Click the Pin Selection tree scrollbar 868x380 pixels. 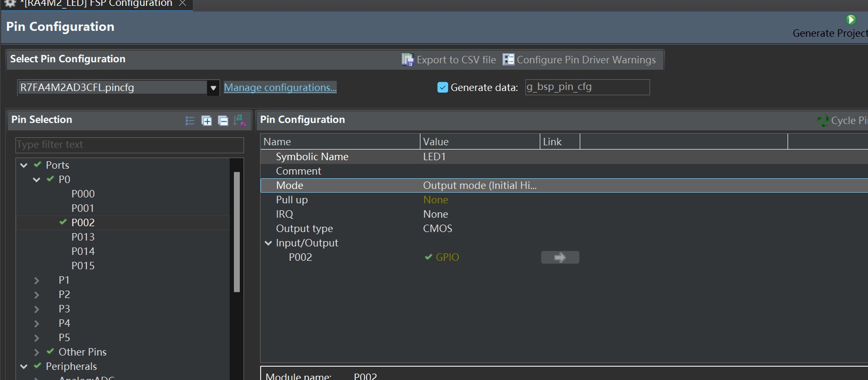click(237, 232)
